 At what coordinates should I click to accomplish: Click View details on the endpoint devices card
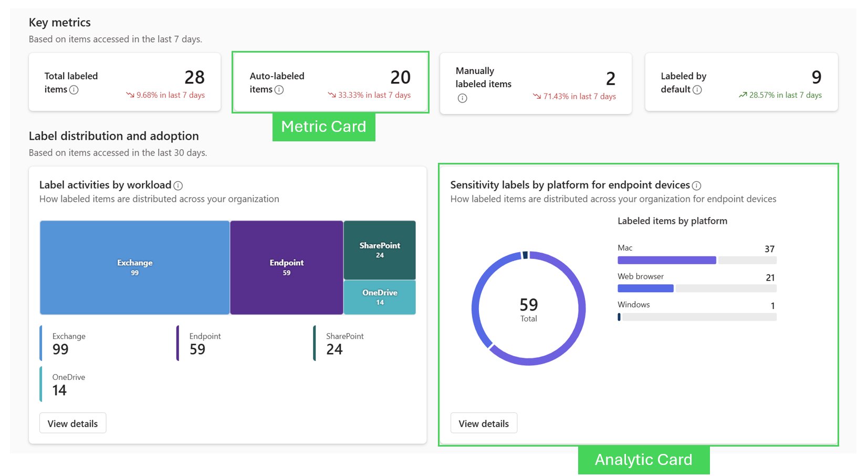(x=484, y=423)
